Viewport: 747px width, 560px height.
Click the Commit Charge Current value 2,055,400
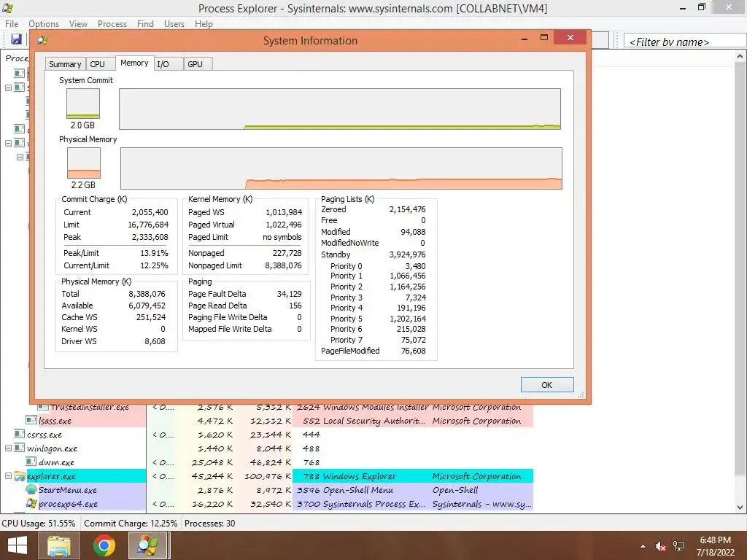coord(150,212)
